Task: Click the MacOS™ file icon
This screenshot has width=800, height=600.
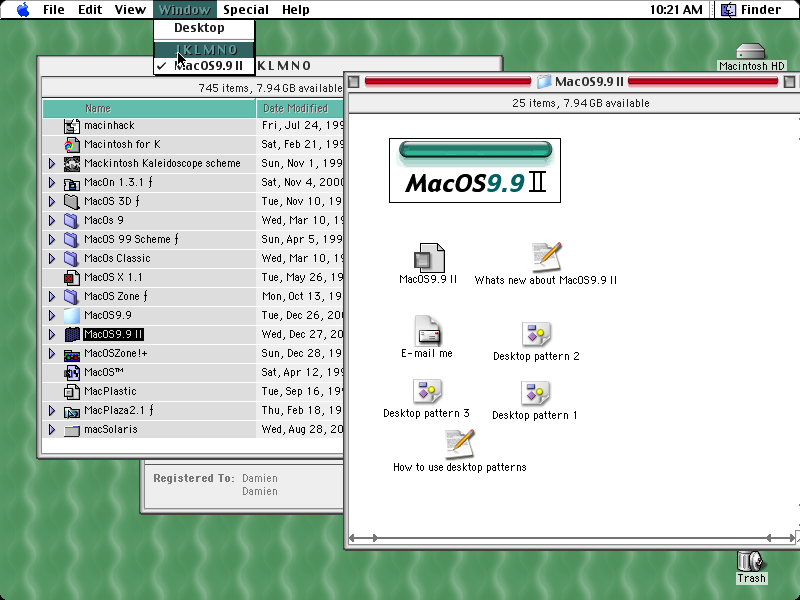Action: 71,372
